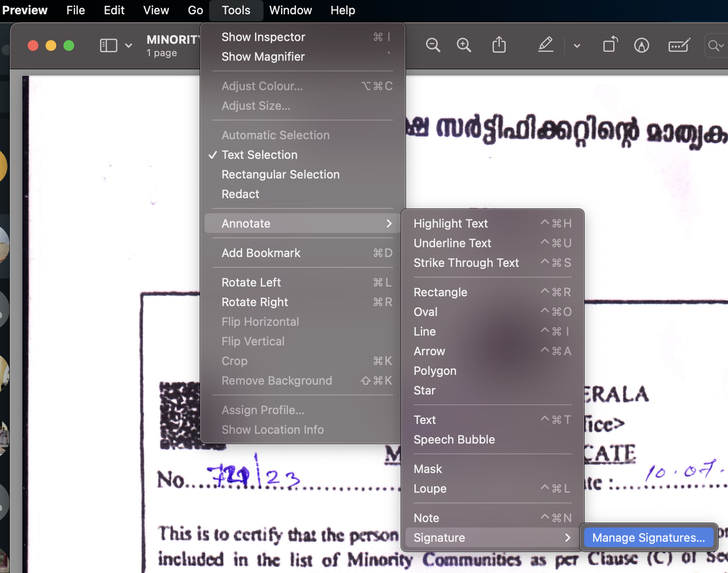
Task: Select Strike Through Text annotation
Action: pos(492,263)
